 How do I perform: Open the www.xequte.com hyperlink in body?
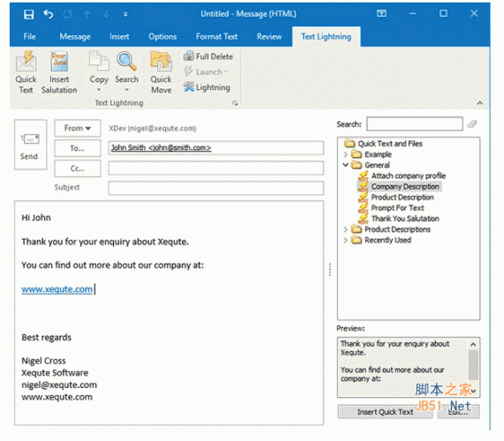56,289
